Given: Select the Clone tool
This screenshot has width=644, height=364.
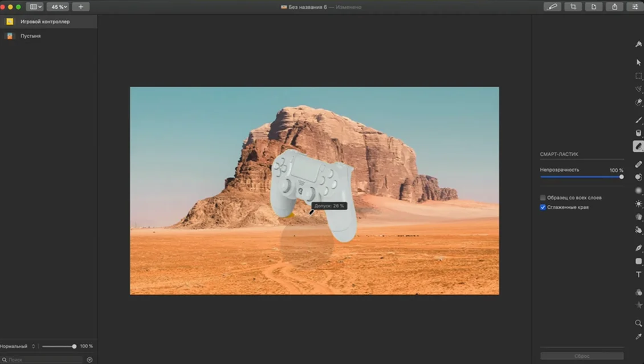Looking at the screenshot, I should coord(638,177).
